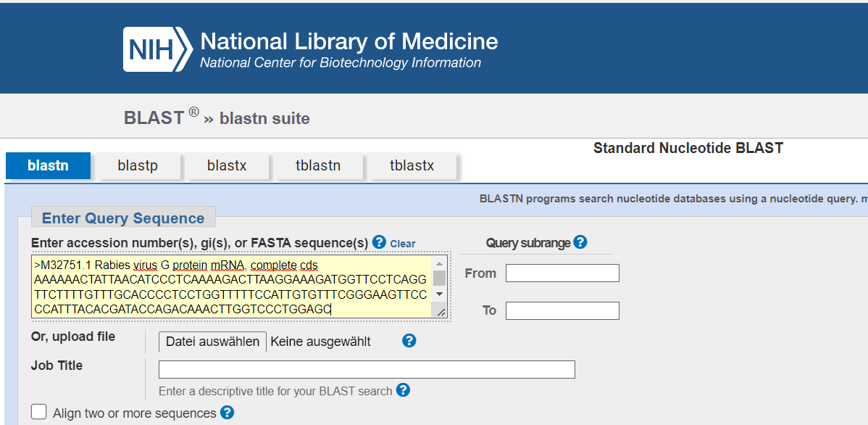This screenshot has width=868, height=425.
Task: Click the To subrange input field
Action: tap(562, 310)
